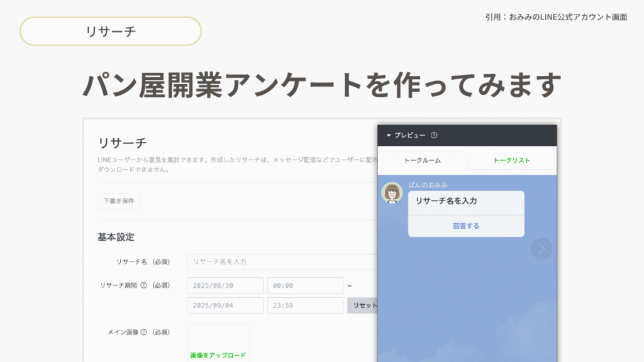Viewport: 644px width, 362px height.
Task: Click the main image upload box
Action: click(x=218, y=343)
